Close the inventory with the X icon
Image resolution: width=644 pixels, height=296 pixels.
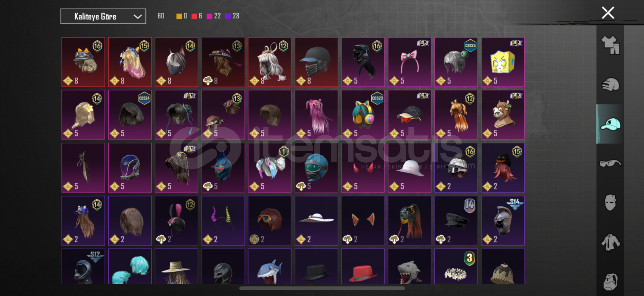pyautogui.click(x=608, y=13)
